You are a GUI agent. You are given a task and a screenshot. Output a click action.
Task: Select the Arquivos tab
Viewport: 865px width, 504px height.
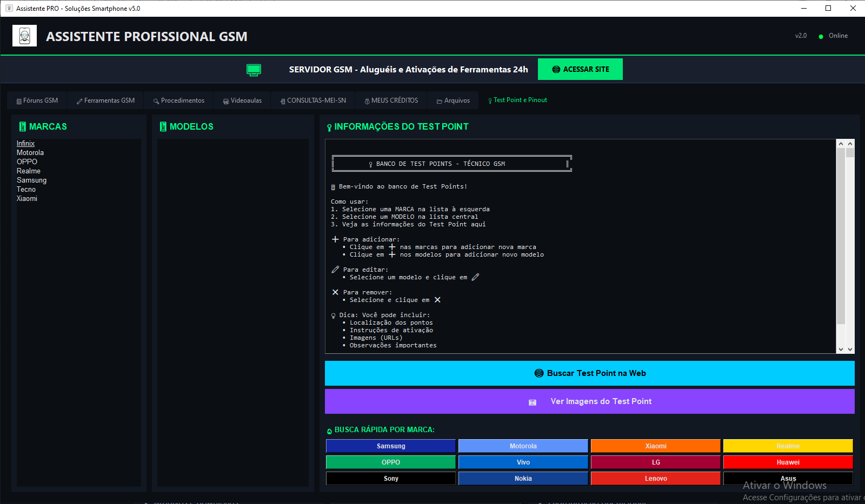tap(453, 100)
